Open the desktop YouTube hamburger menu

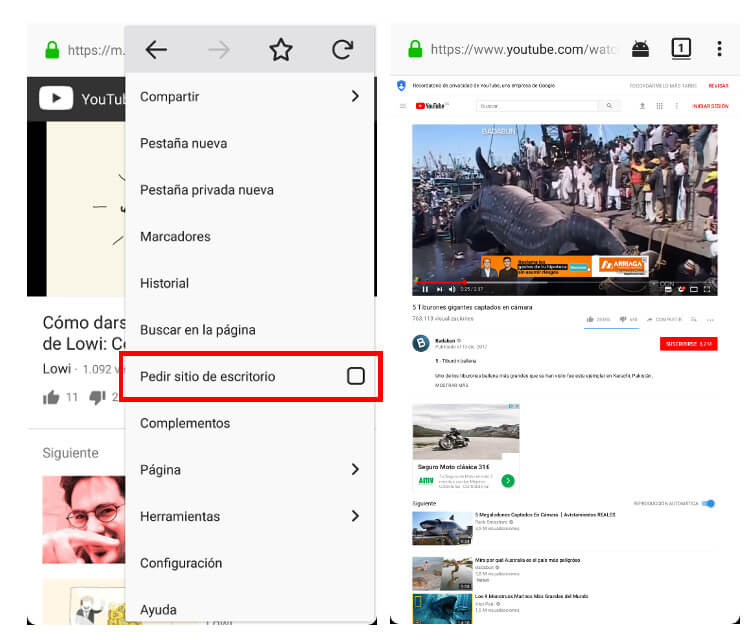(403, 106)
